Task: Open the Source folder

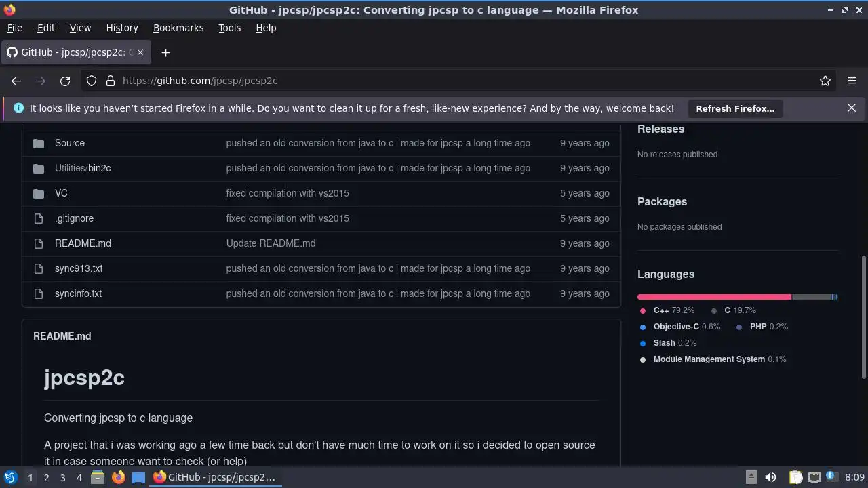Action: point(70,143)
